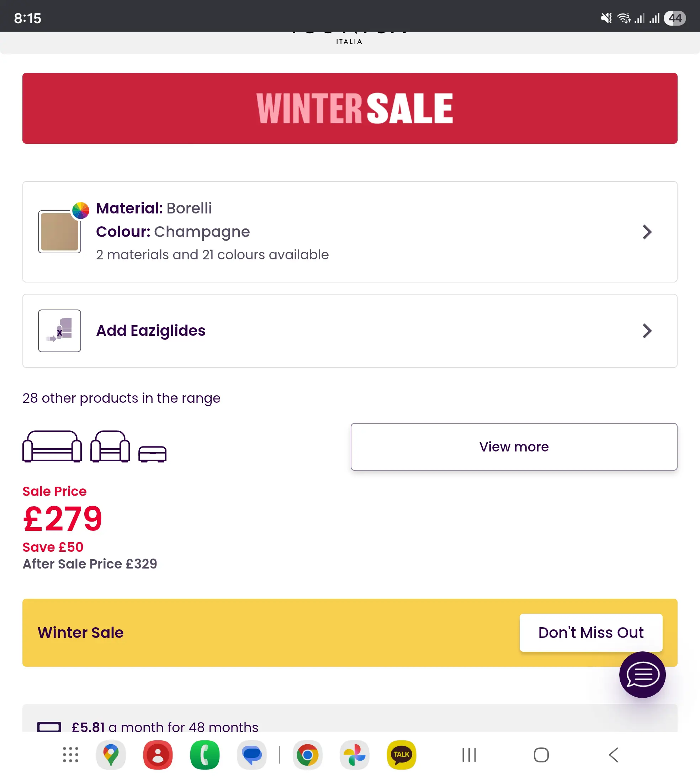This screenshot has height=777, width=700.
Task: Expand the Material and Colour options chevron
Action: 647,232
